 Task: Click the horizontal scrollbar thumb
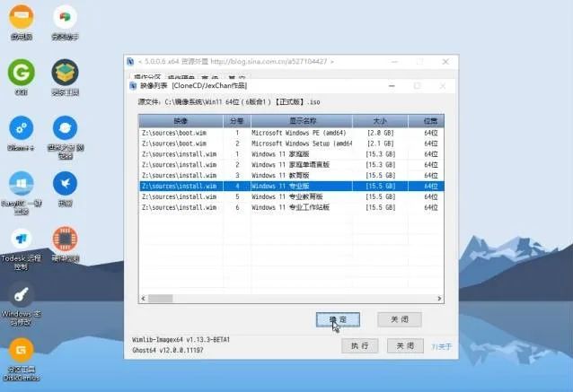161,299
